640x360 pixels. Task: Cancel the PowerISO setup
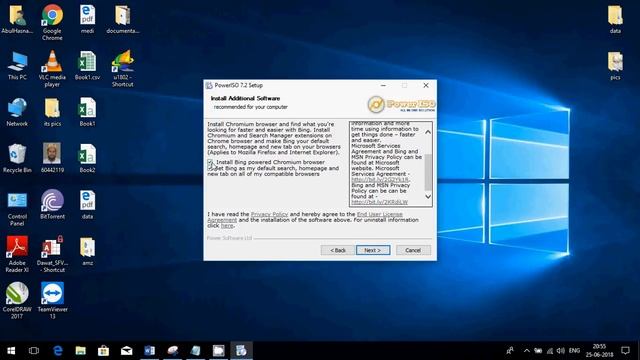pyautogui.click(x=413, y=250)
